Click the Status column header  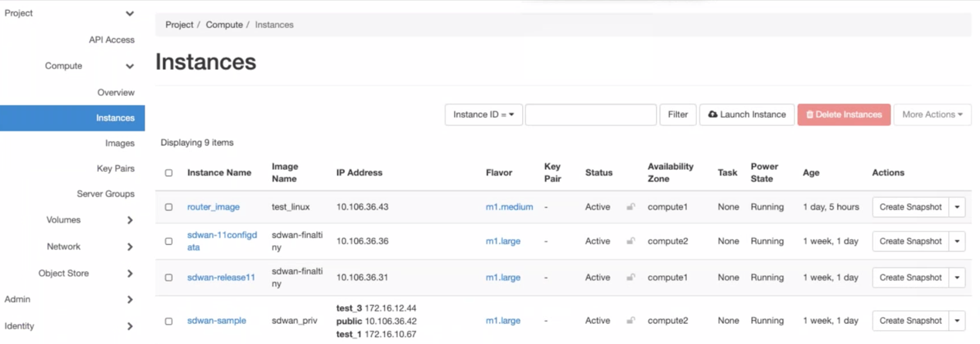[x=599, y=173]
